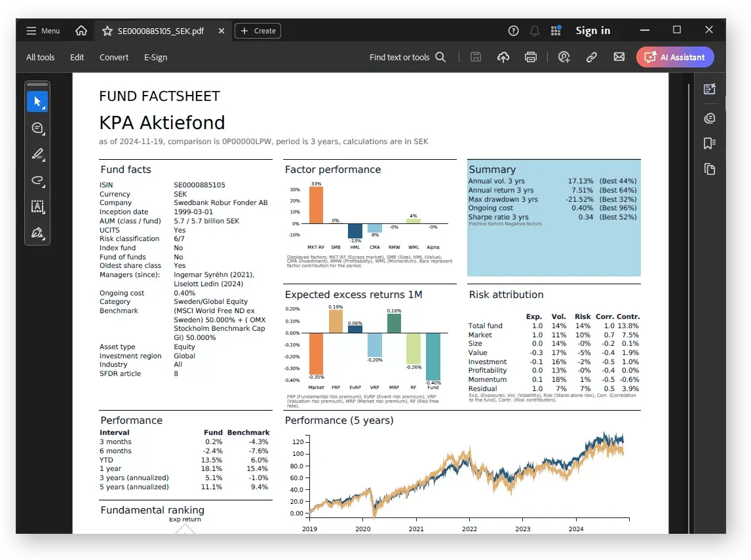
Task: Select the Draw freehand loop tool
Action: [37, 181]
